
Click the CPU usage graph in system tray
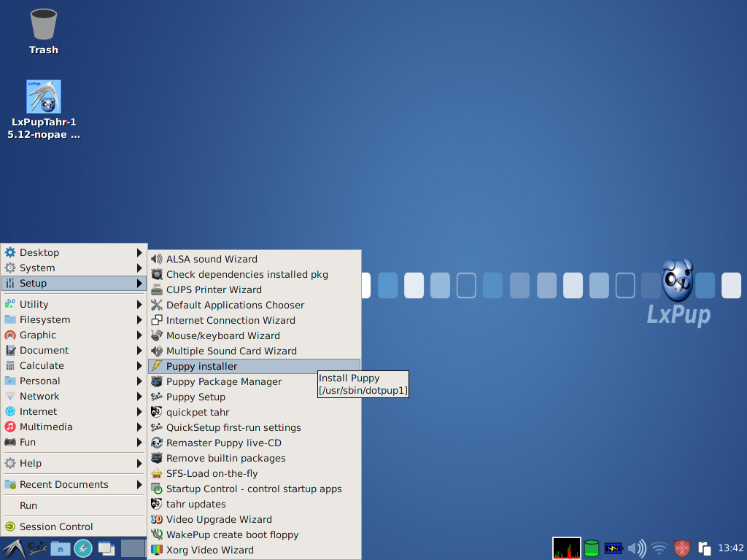(566, 548)
